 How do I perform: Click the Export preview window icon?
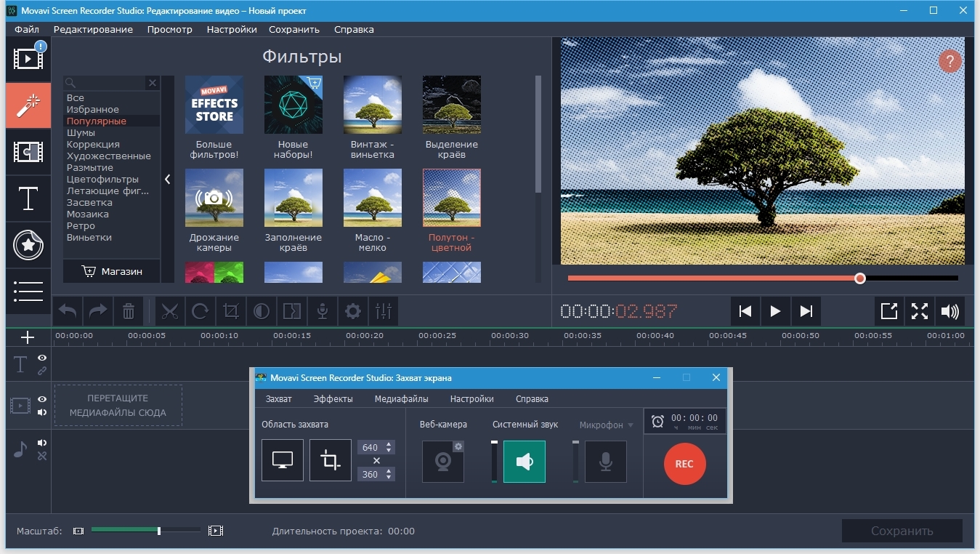click(x=889, y=311)
